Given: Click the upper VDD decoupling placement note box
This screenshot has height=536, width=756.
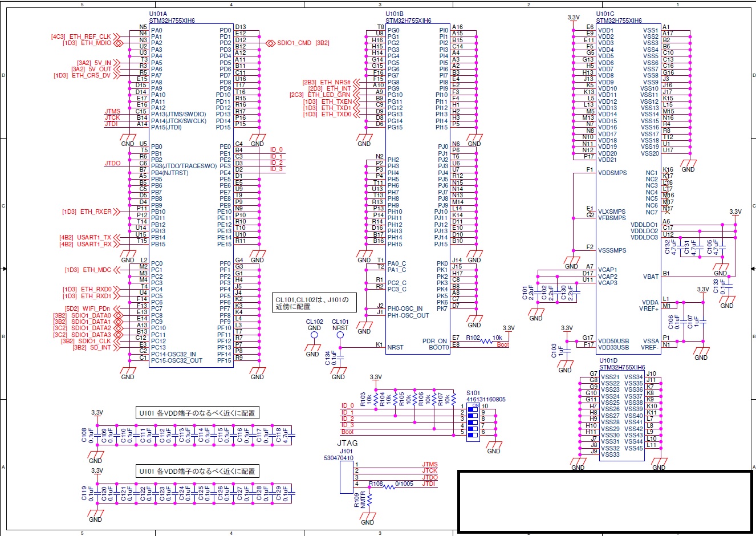Looking at the screenshot, I should 197,412.
